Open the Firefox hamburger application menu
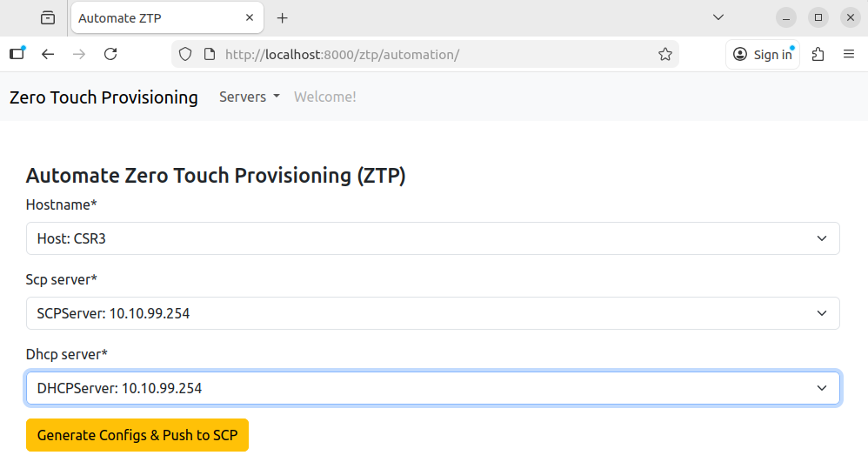 click(x=849, y=54)
